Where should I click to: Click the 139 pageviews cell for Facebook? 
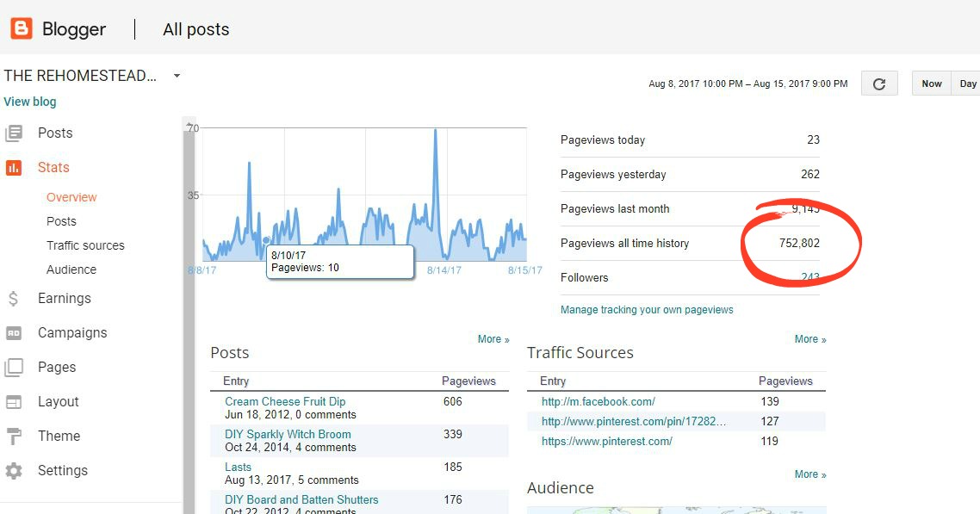tap(769, 401)
